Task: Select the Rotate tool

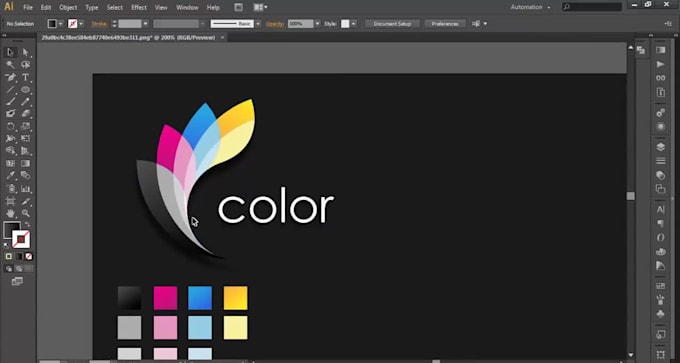Action: click(x=10, y=127)
